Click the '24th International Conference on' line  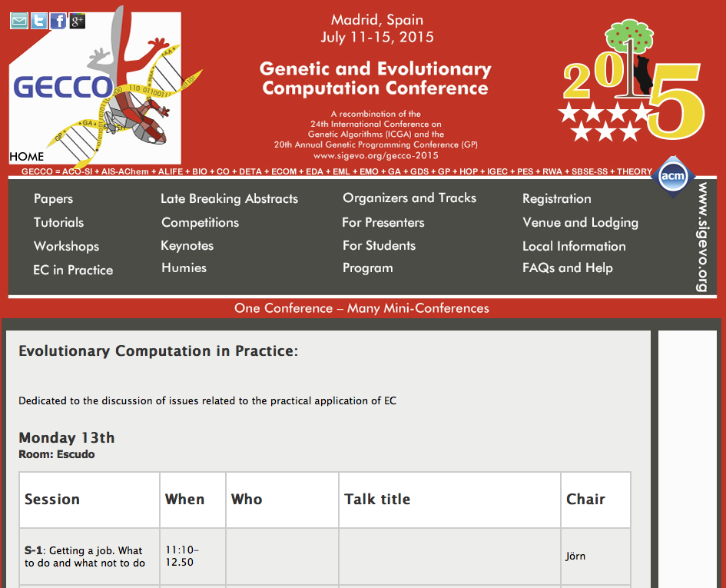click(x=376, y=125)
